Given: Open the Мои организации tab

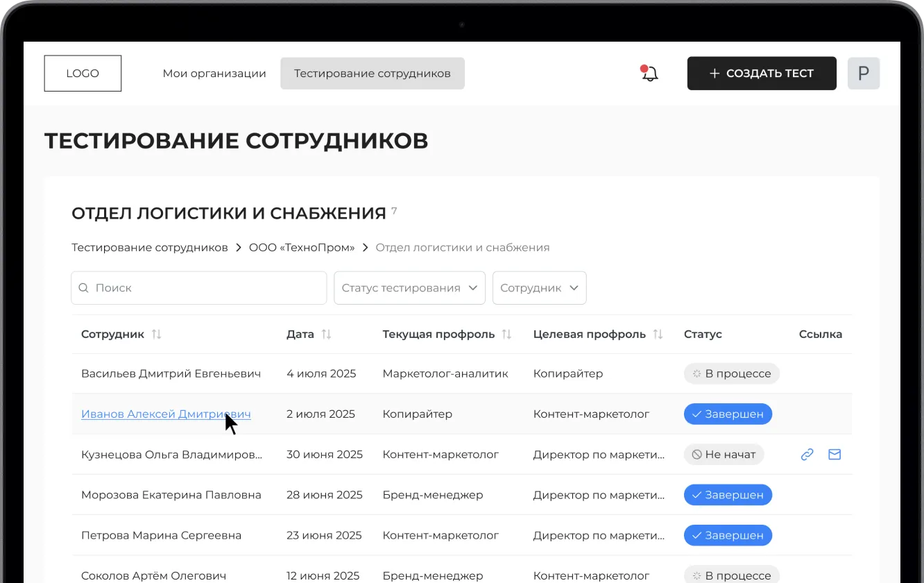Looking at the screenshot, I should click(214, 74).
